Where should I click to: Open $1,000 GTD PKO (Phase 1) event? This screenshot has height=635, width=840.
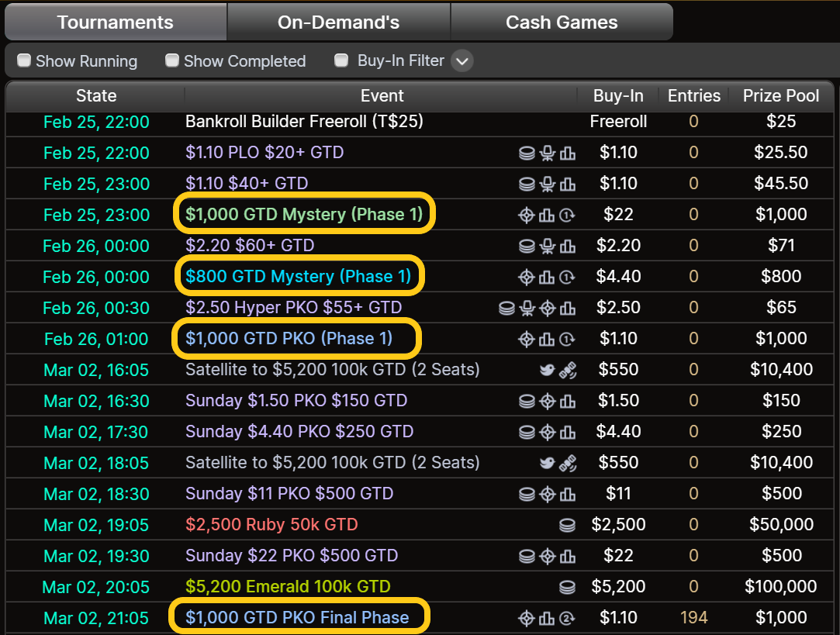pyautogui.click(x=289, y=338)
